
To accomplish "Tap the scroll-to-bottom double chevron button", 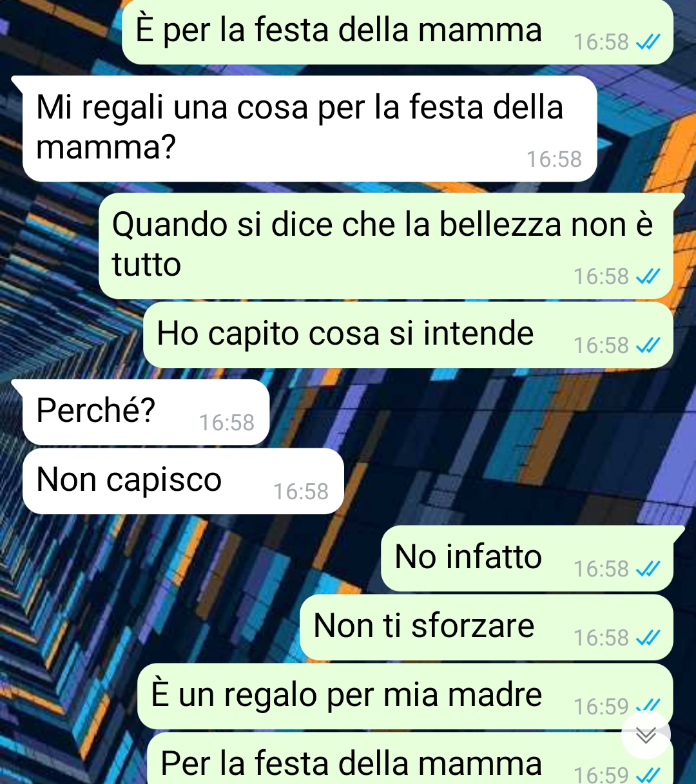I will pos(646,735).
